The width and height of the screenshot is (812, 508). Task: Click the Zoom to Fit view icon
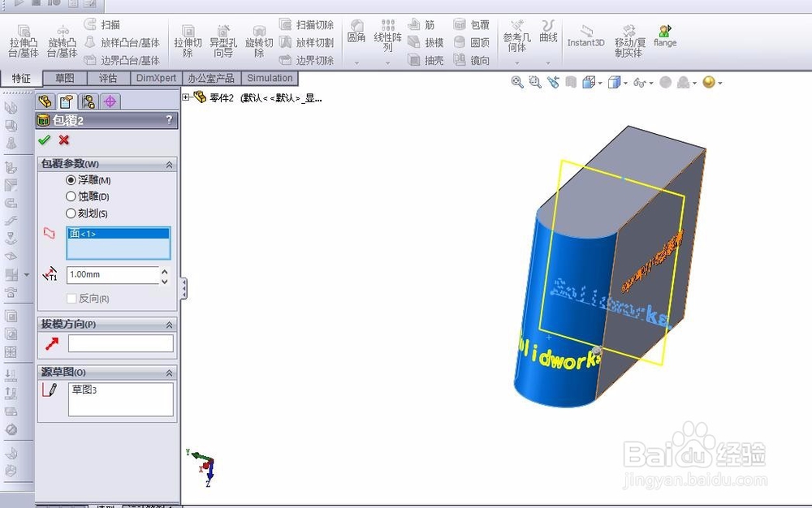coord(516,82)
